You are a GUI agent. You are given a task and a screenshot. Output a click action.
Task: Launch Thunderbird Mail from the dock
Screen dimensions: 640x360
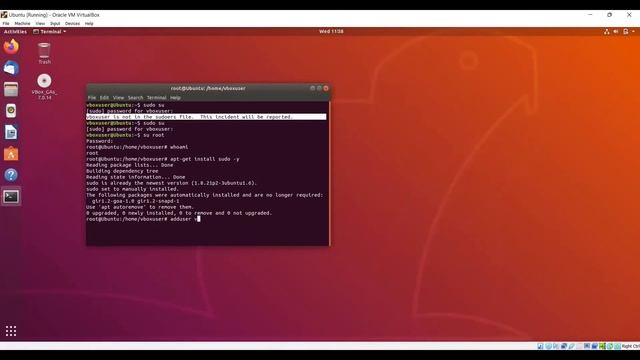pyautogui.click(x=11, y=68)
